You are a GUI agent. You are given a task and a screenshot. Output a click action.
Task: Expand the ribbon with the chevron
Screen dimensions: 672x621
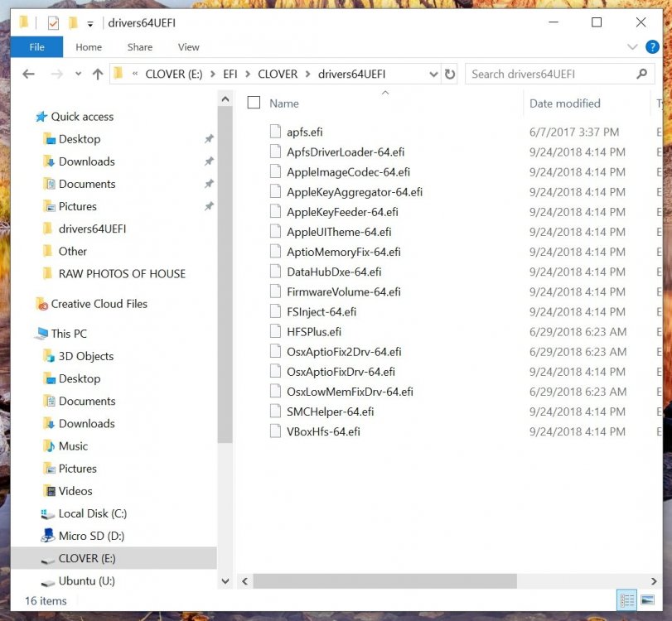632,46
